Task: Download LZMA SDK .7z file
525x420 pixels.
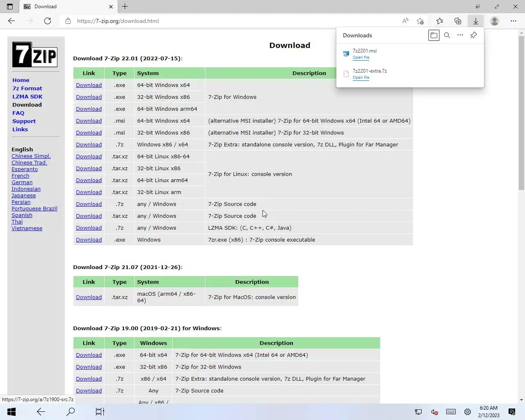Action: [x=89, y=228]
